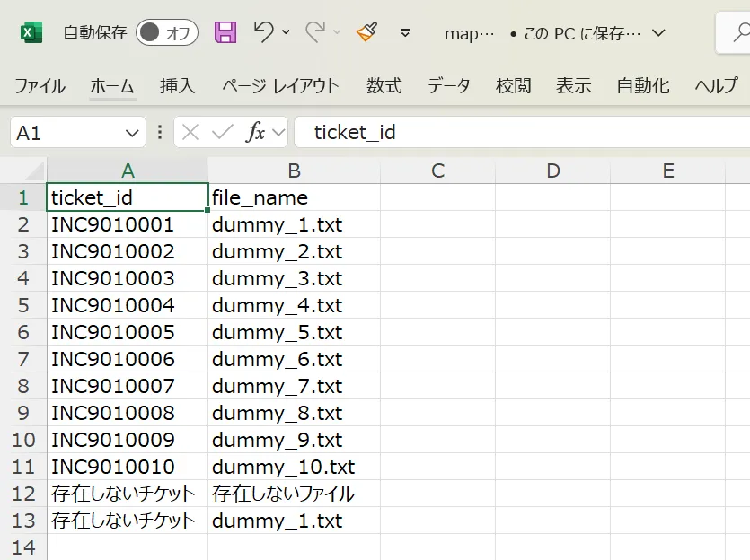Open the Customize Quick Access Toolbar arrow
Screen dimensions: 750x560
tap(405, 33)
